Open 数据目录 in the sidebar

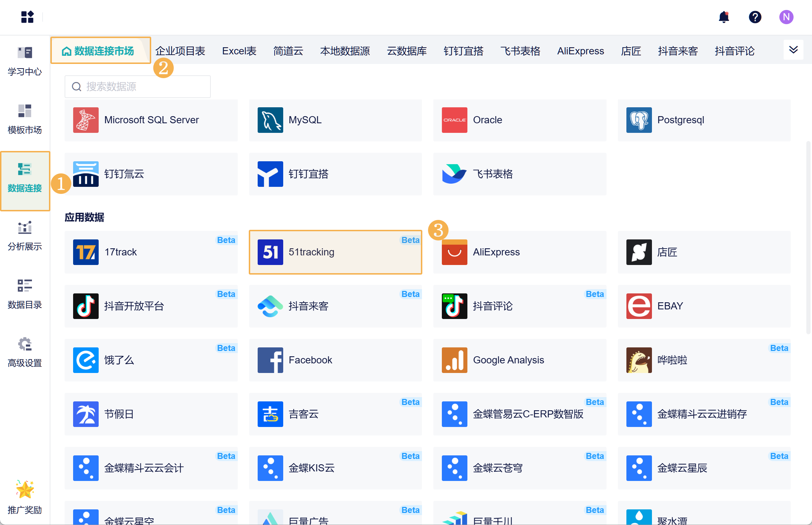pyautogui.click(x=25, y=294)
